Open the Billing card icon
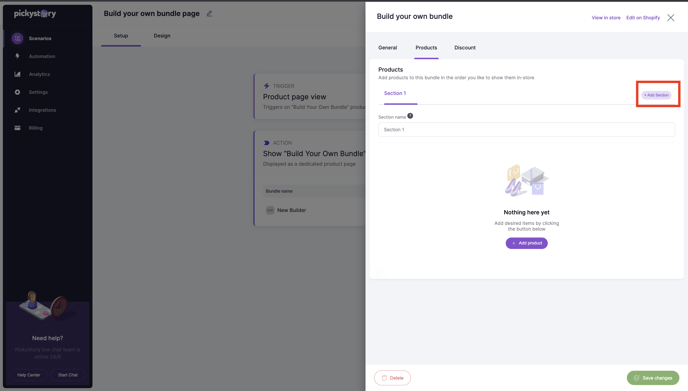This screenshot has width=688, height=391. (18, 128)
